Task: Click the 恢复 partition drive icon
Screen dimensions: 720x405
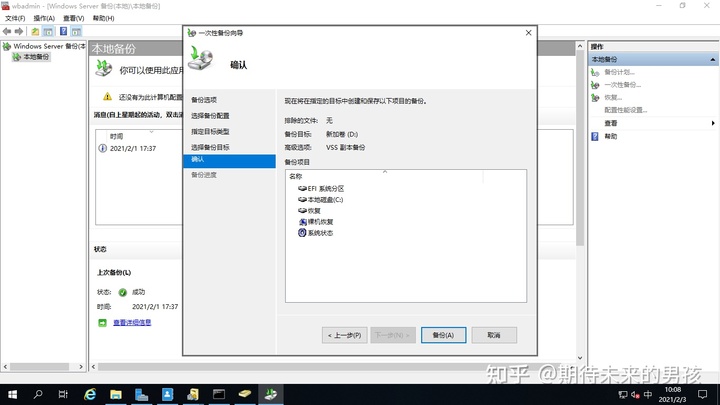Action: 302,211
